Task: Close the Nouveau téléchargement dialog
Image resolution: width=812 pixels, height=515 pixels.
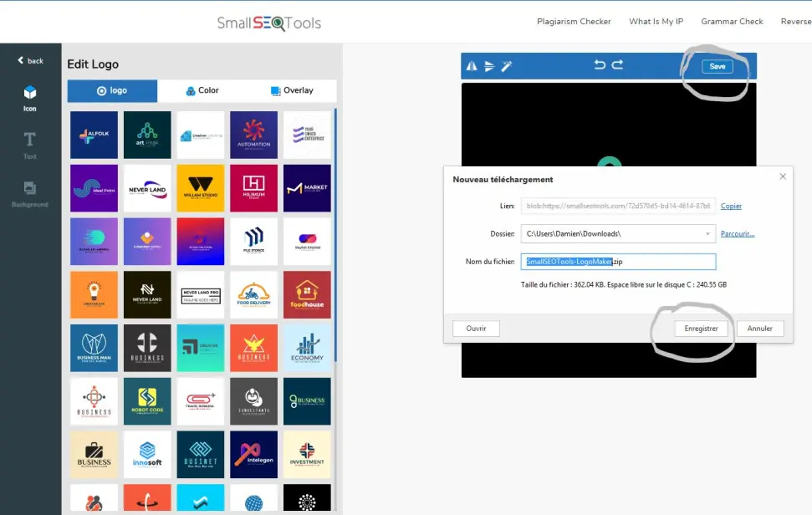Action: click(x=783, y=176)
